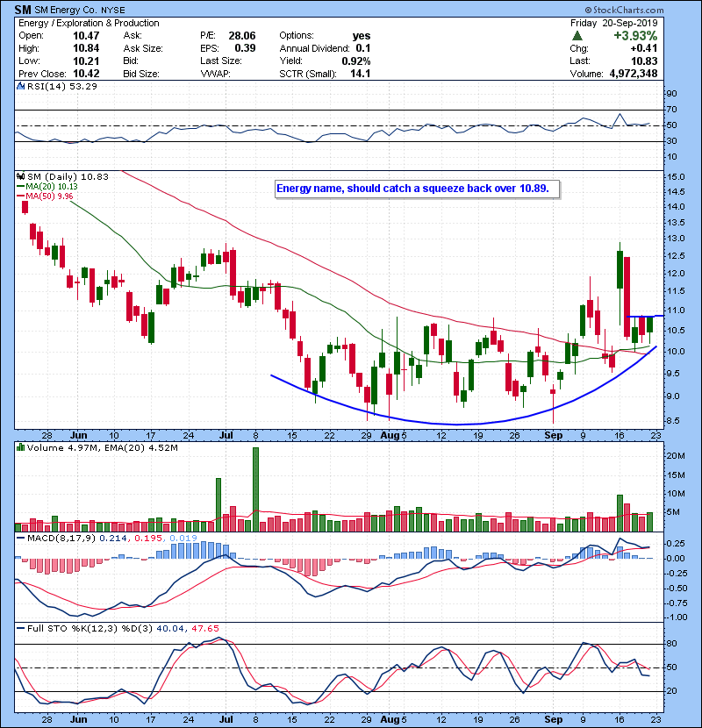Click the Chg value +0.41
702x728 pixels.
tap(644, 48)
